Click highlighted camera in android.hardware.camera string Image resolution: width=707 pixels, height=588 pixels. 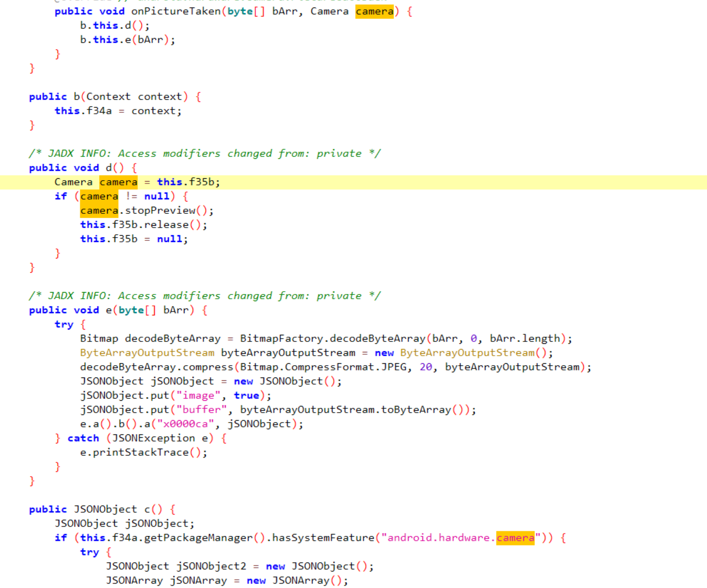click(515, 538)
